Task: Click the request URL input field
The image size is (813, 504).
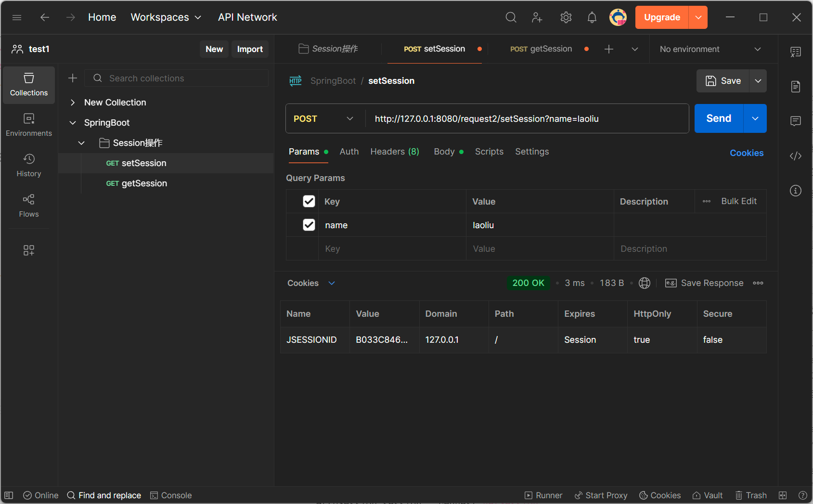Action: tap(527, 118)
